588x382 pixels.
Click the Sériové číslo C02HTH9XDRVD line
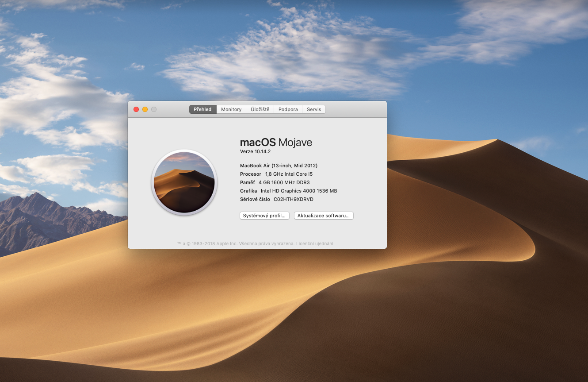(276, 199)
